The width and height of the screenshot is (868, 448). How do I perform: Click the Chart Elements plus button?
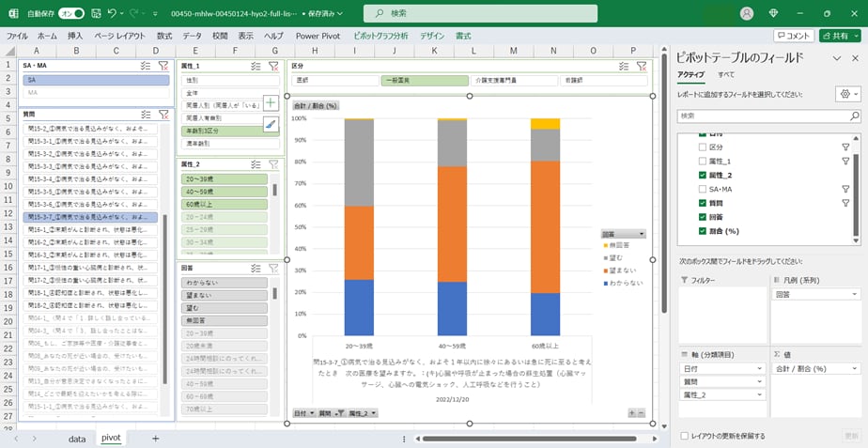point(271,103)
